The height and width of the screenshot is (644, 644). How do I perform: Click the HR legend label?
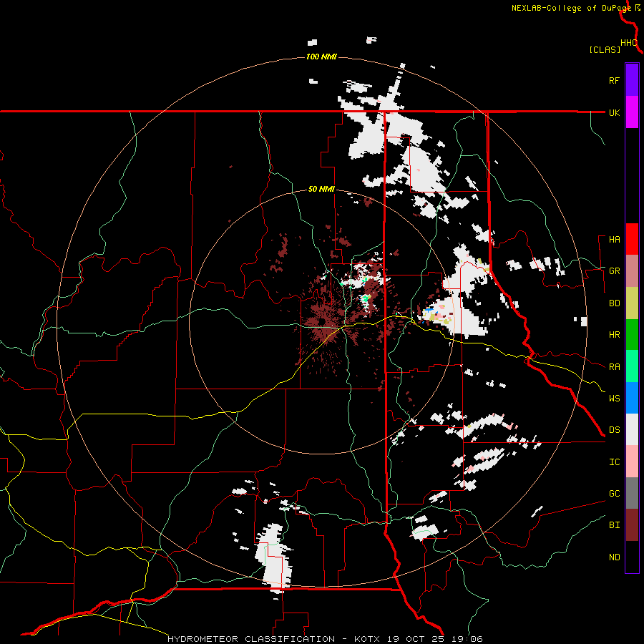(615, 335)
